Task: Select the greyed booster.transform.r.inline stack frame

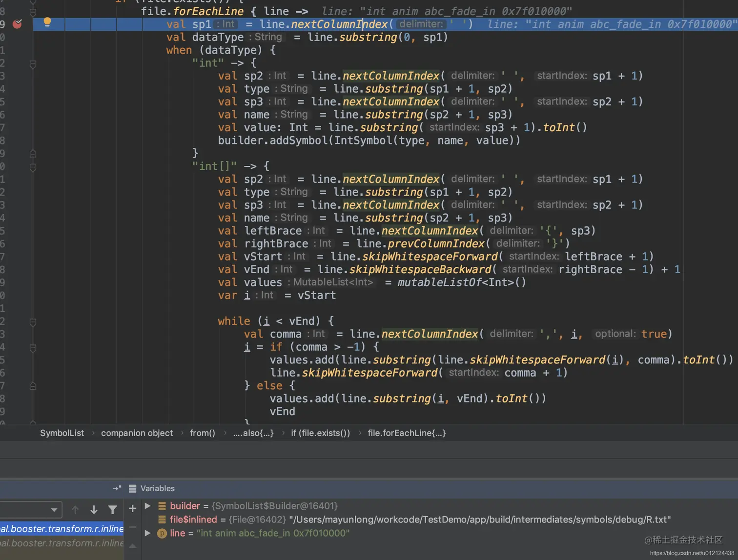Action: pyautogui.click(x=62, y=543)
